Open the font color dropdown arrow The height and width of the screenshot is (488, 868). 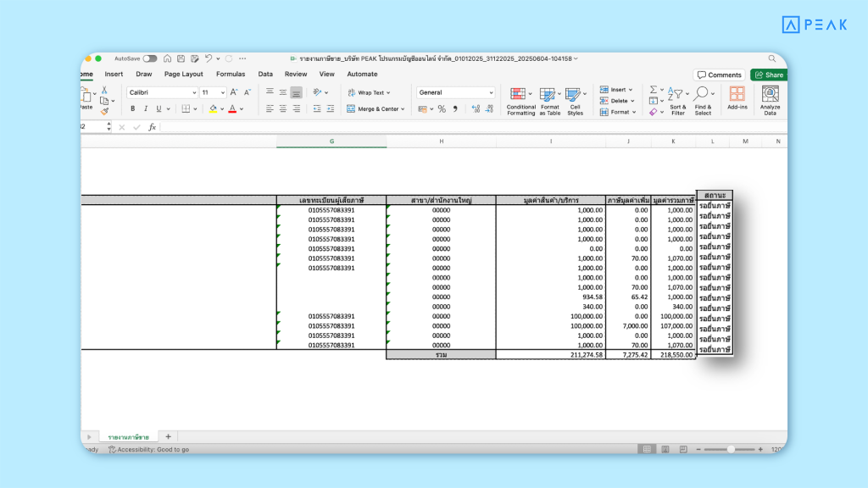pyautogui.click(x=242, y=109)
